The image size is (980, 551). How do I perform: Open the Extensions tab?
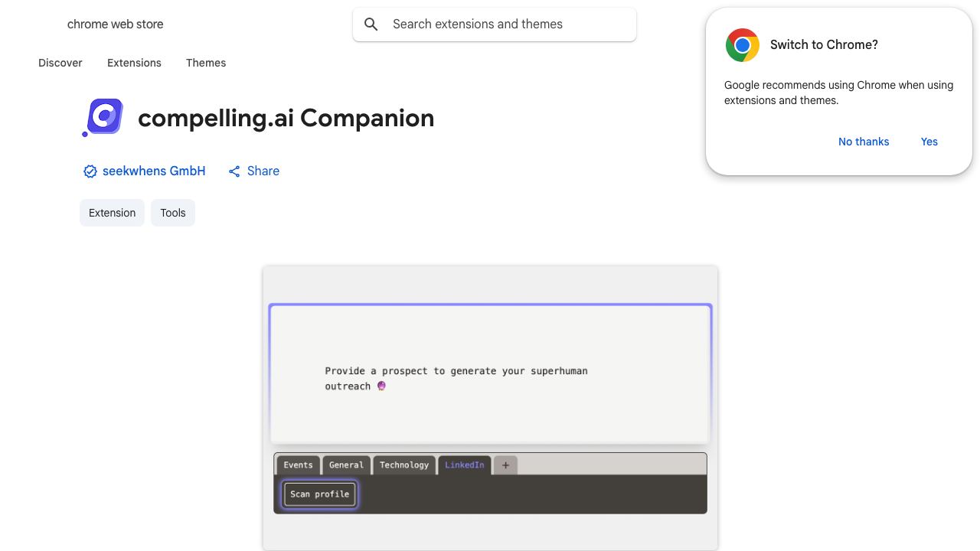[134, 63]
